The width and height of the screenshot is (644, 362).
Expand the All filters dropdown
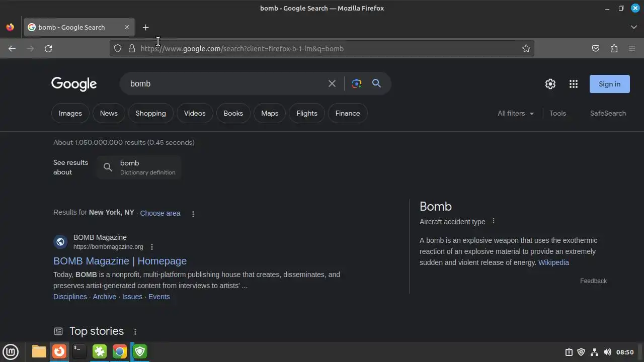(x=516, y=113)
